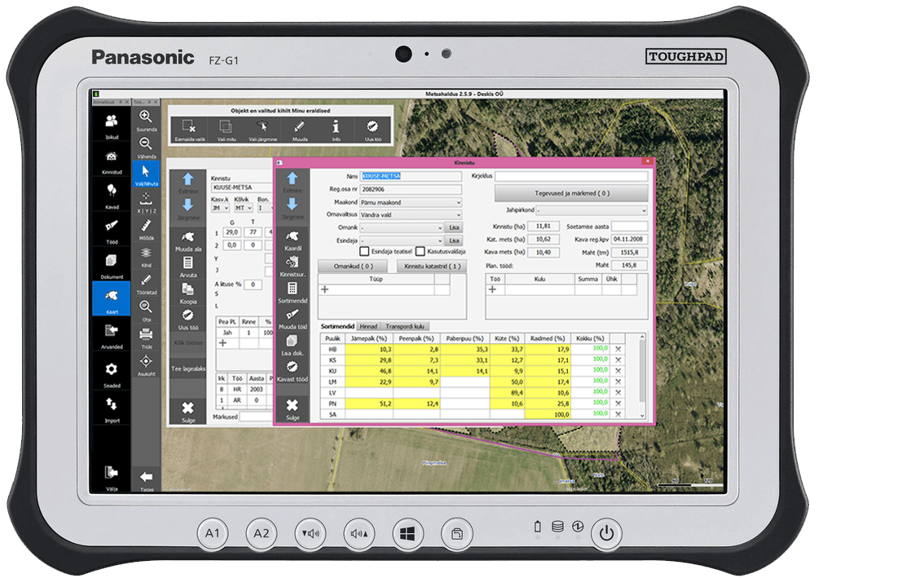Click Eemalda valik deselect icon
This screenshot has height=578, width=924.
pos(189,127)
